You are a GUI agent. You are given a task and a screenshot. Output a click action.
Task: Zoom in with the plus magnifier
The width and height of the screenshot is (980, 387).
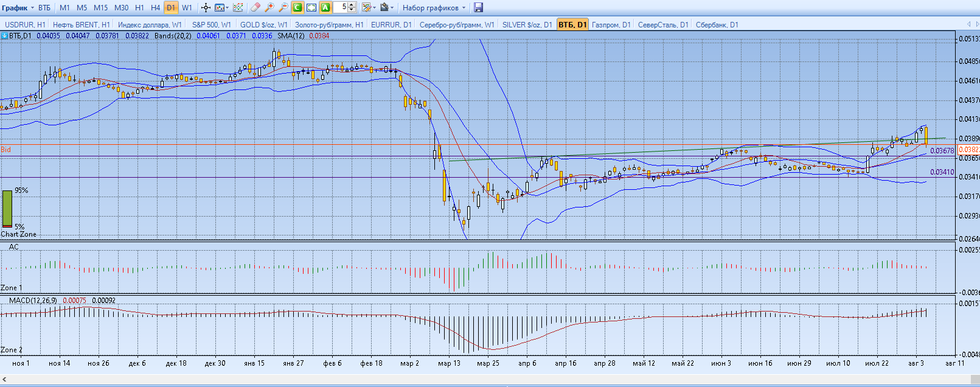click(269, 8)
